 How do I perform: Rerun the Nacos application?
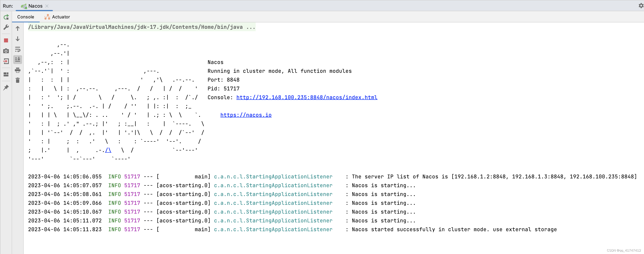pos(6,17)
